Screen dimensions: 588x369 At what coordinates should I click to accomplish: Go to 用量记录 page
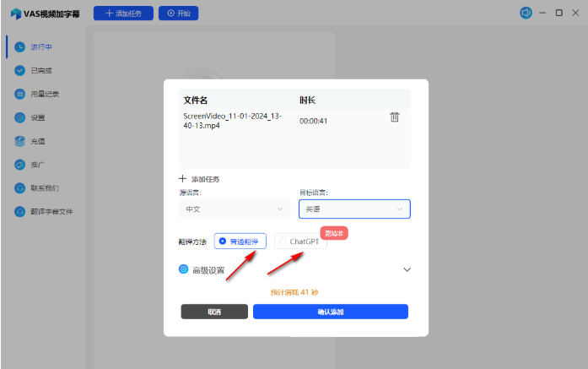point(43,94)
